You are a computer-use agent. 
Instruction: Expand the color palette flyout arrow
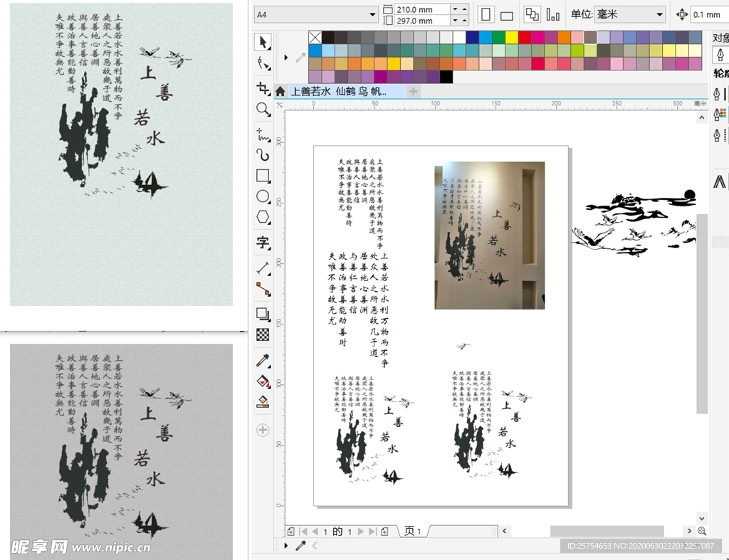[x=286, y=57]
